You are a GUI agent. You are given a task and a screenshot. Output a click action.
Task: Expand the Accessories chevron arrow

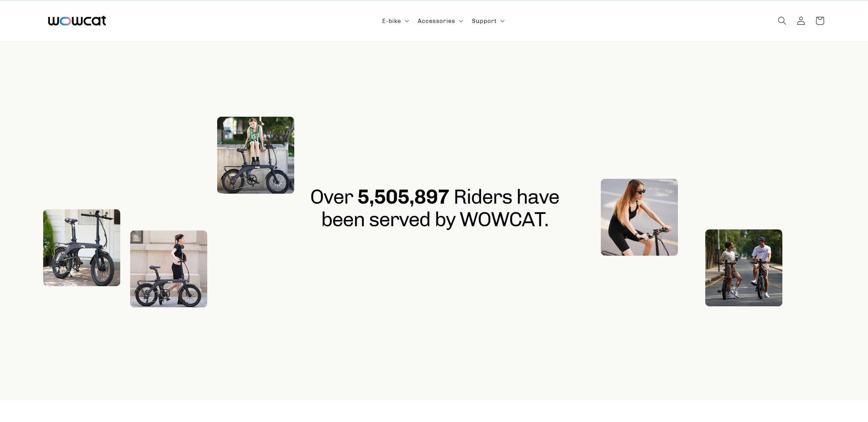461,21
